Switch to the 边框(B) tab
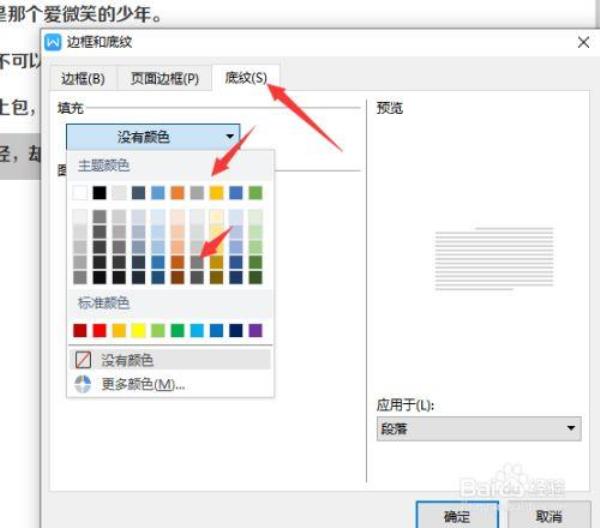This screenshot has height=528, width=600. [82, 78]
